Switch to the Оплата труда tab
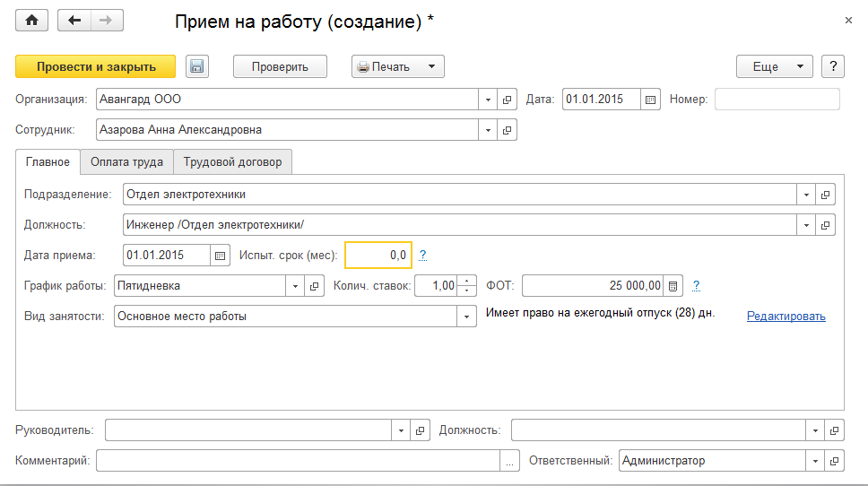Image resolution: width=868 pixels, height=486 pixels. click(126, 162)
